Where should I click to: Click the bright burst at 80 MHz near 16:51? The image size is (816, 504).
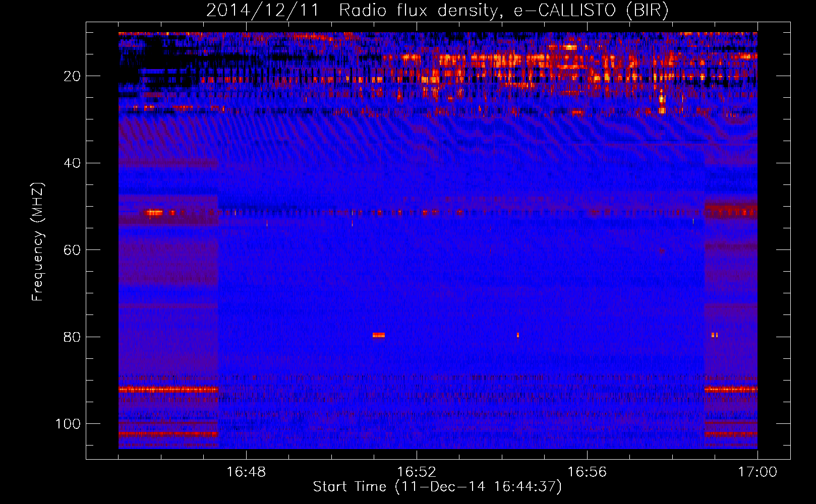[x=379, y=335]
